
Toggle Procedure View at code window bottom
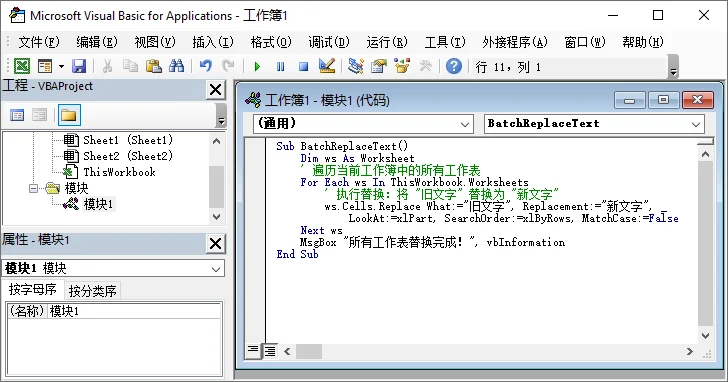[253, 351]
